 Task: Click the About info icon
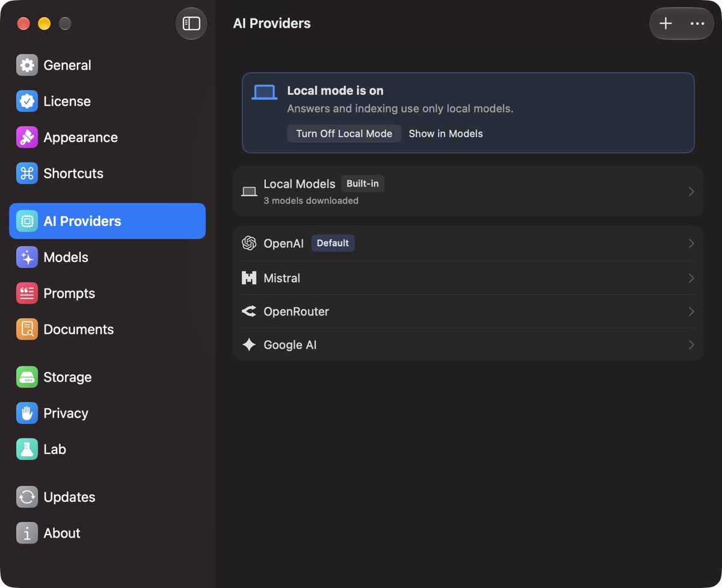(x=27, y=533)
